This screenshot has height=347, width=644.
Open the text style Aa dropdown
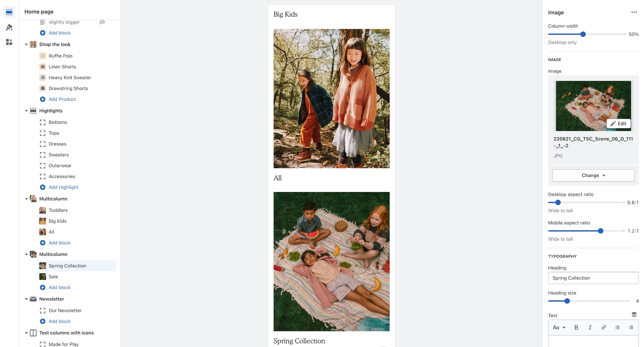pyautogui.click(x=559, y=327)
